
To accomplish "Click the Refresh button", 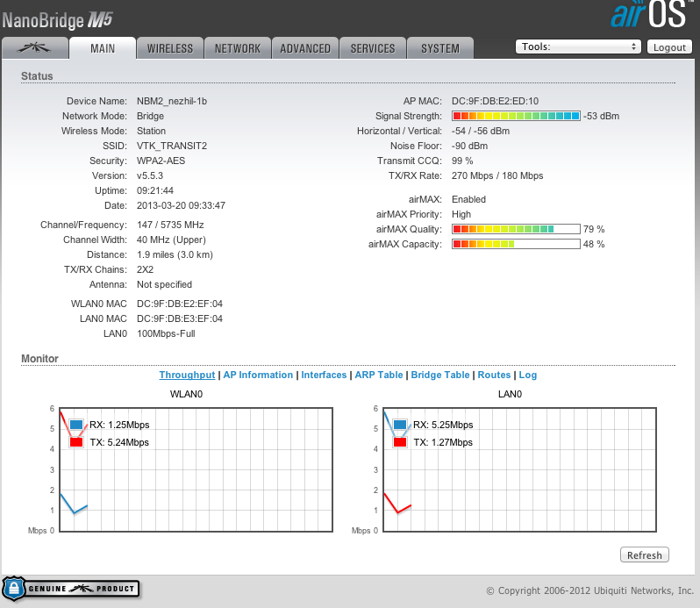I will [x=644, y=554].
